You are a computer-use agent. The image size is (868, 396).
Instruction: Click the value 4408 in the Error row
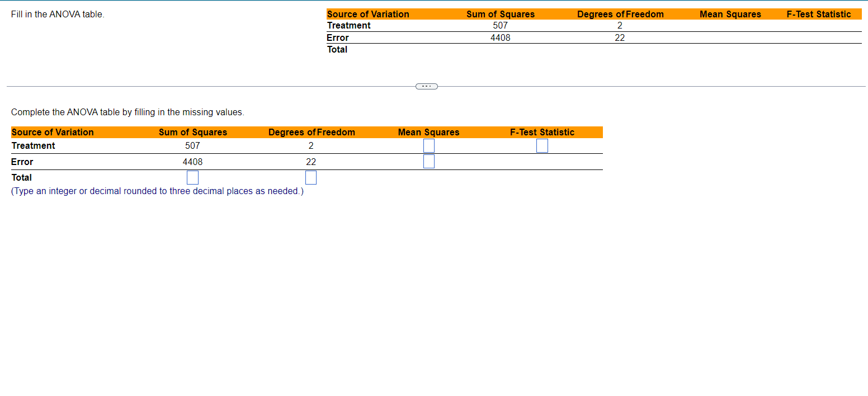193,162
